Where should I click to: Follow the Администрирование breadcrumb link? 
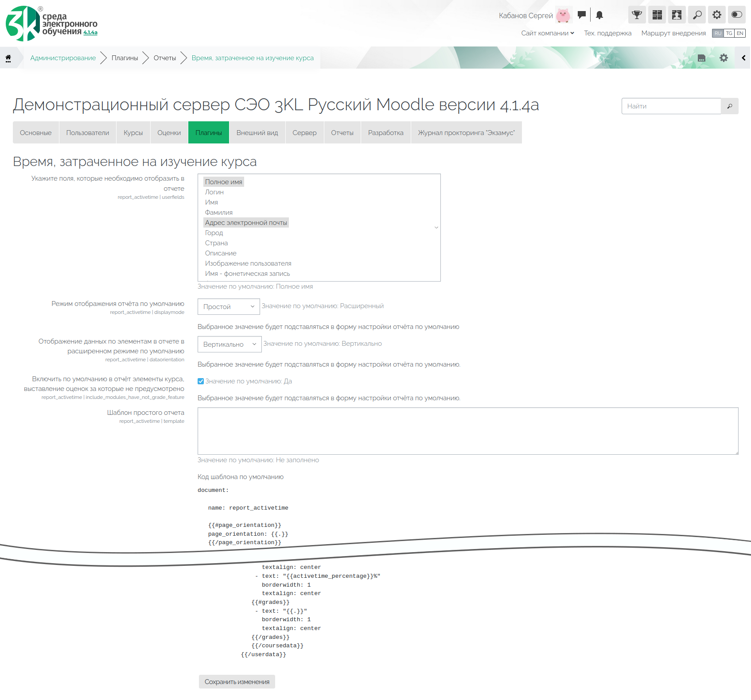(63, 58)
